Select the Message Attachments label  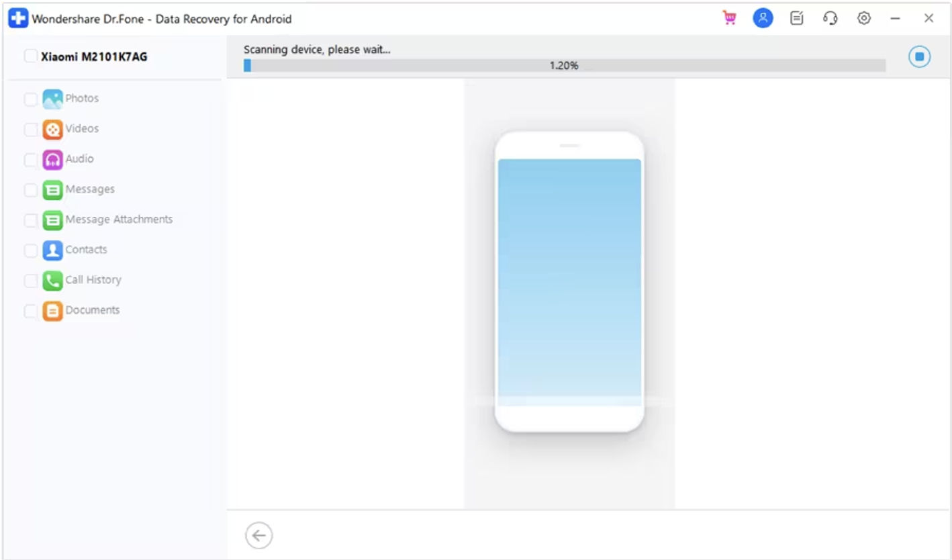click(x=119, y=219)
